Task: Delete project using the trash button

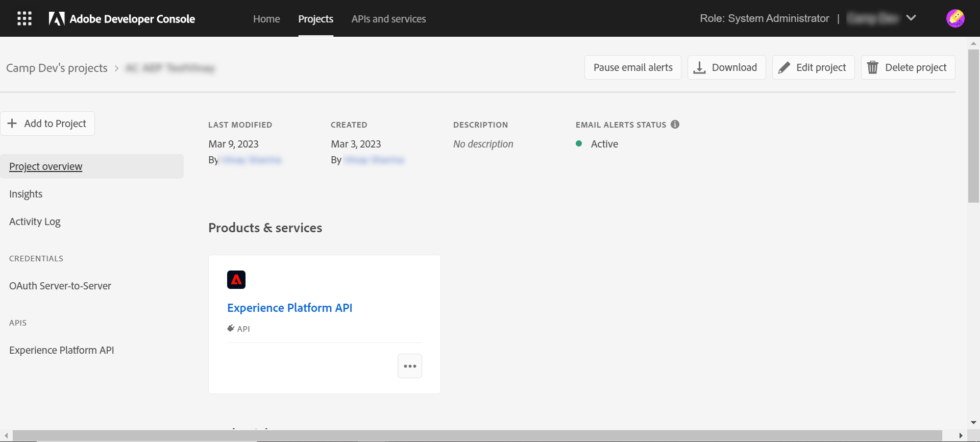Action: 908,67
